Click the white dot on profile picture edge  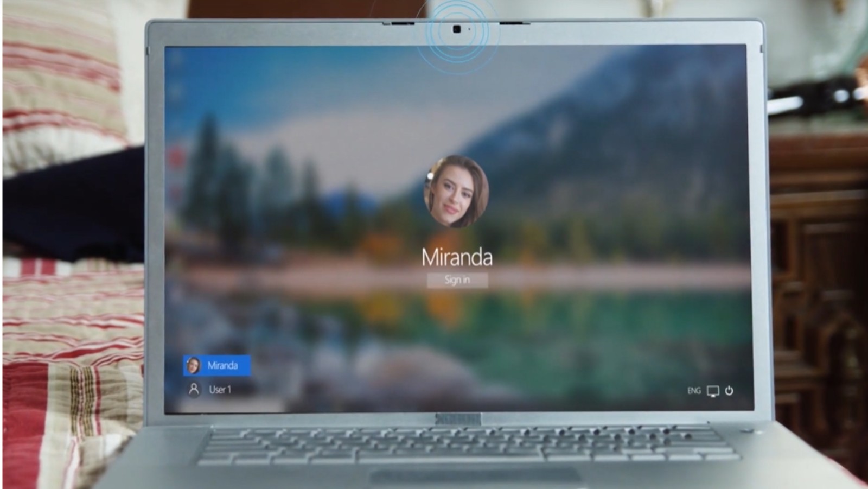(430, 176)
